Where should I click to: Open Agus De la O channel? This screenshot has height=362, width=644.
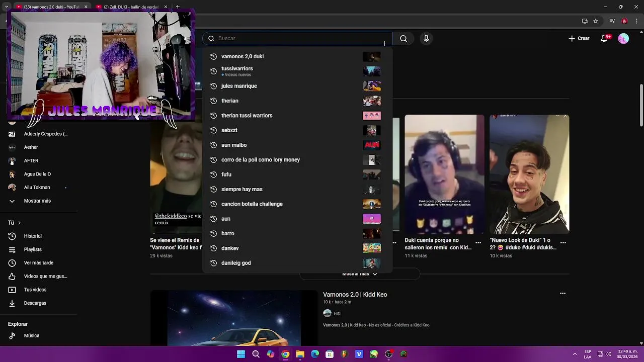point(39,174)
